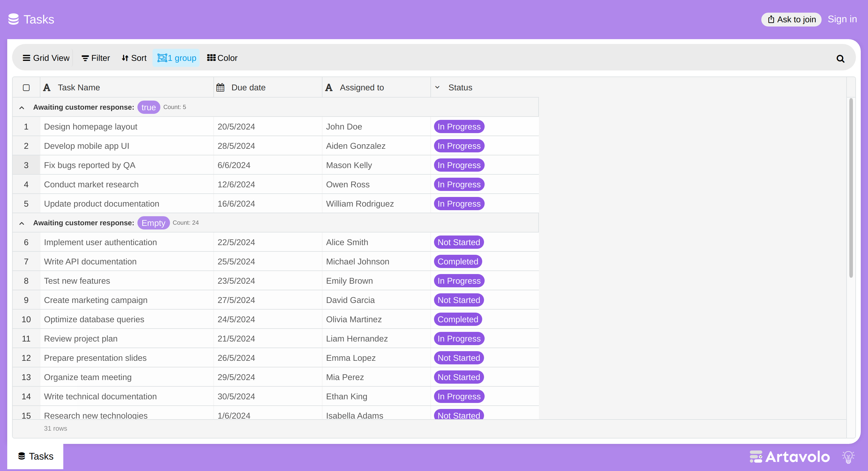Image resolution: width=868 pixels, height=471 pixels.
Task: Click assignee Mason Kelly
Action: pos(376,165)
